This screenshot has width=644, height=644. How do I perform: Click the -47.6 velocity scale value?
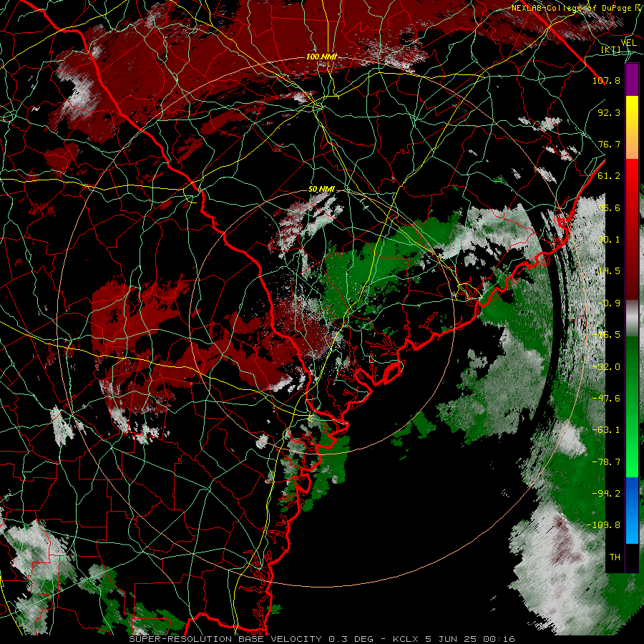coord(606,399)
